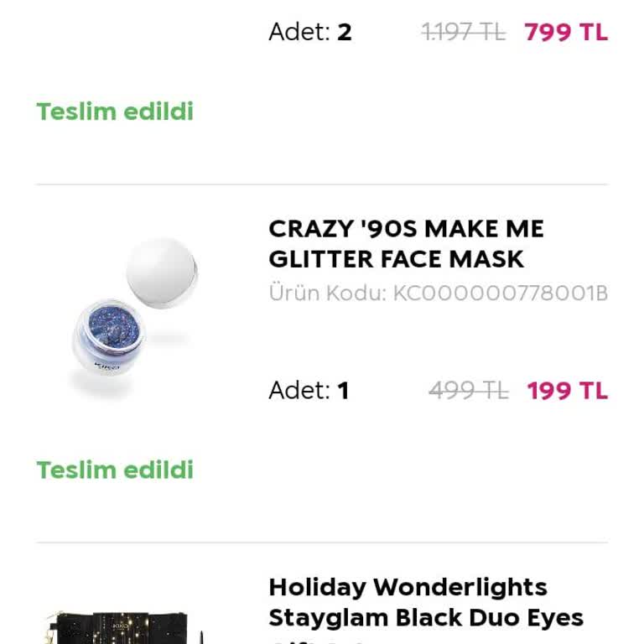Select product code KC000000778001B

500,293
